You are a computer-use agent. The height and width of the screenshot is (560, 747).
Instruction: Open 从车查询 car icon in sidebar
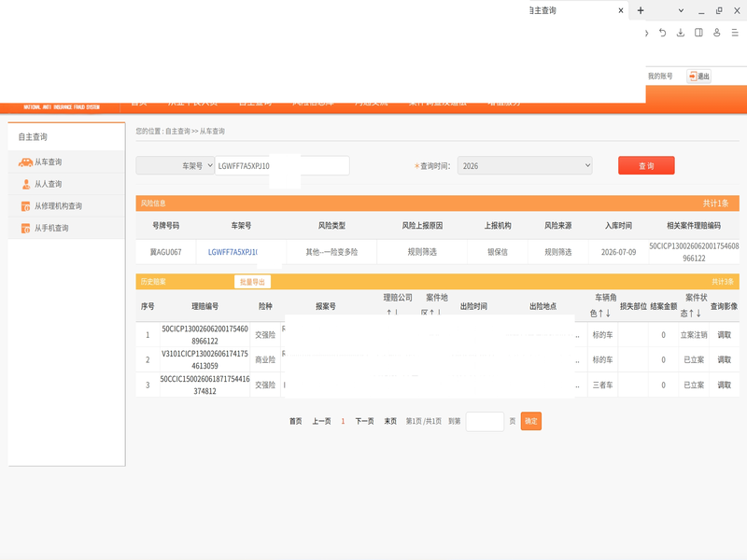25,162
